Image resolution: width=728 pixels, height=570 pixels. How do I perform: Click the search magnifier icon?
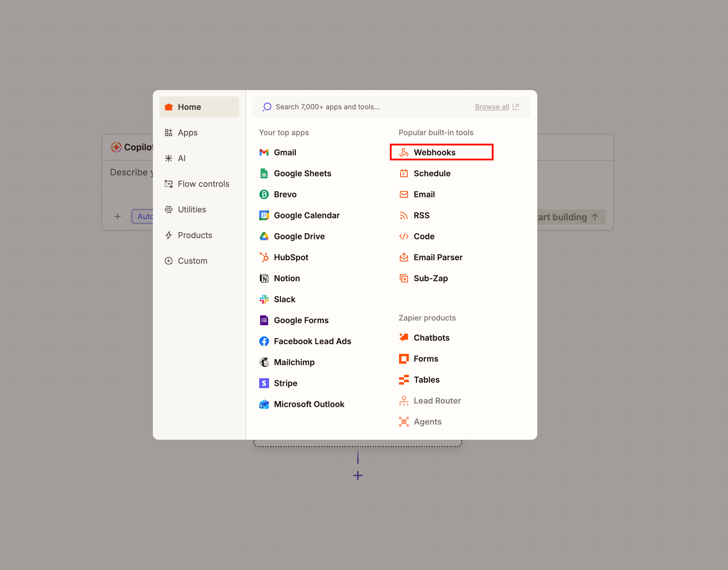click(x=267, y=107)
